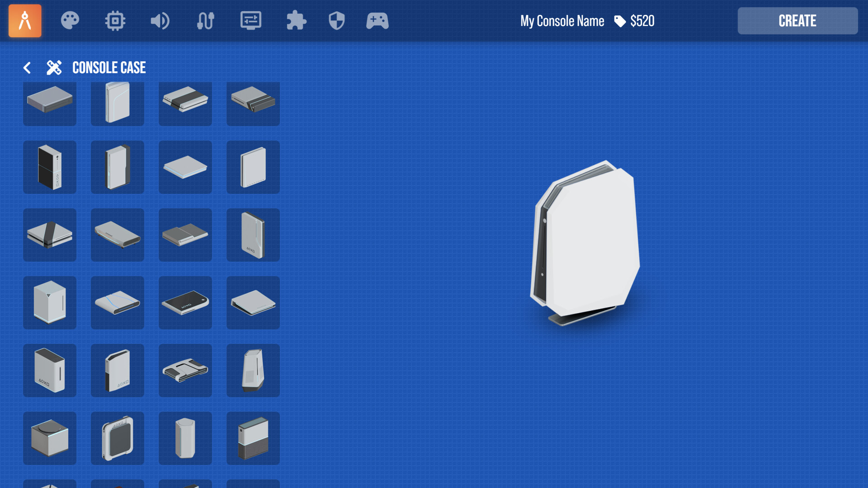
Task: Open the audio speaker settings section
Action: (160, 20)
